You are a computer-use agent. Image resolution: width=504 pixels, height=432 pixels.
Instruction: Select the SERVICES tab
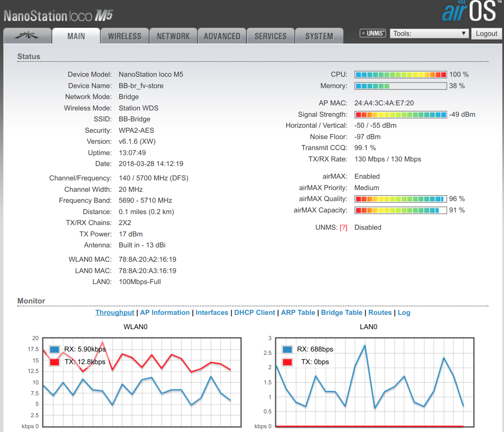click(270, 36)
